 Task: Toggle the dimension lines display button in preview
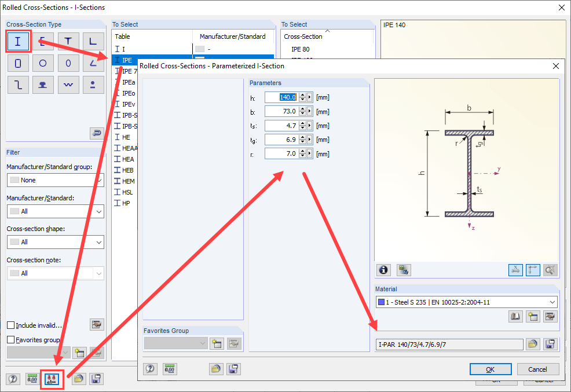coord(515,270)
